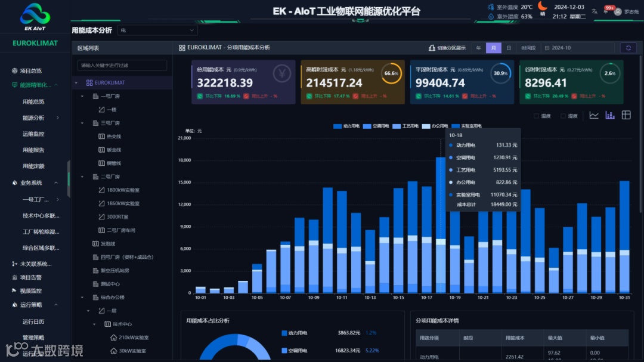Image resolution: width=644 pixels, height=362 pixels.
Task: Click the calendar icon in the date field
Action: (547, 48)
